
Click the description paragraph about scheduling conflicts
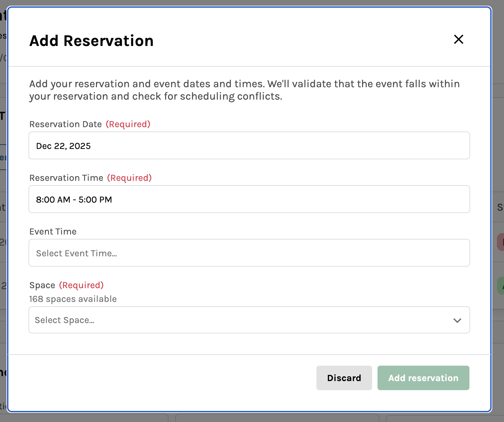click(244, 90)
